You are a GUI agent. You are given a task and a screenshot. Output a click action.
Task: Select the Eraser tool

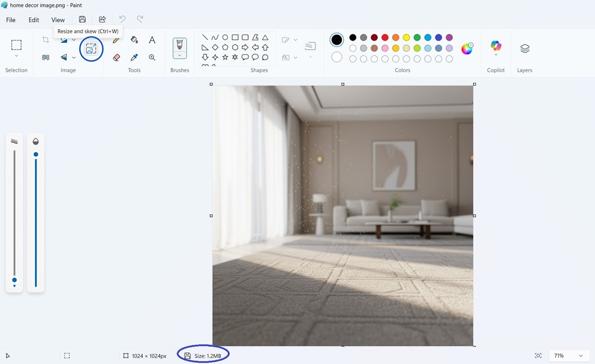pos(116,58)
